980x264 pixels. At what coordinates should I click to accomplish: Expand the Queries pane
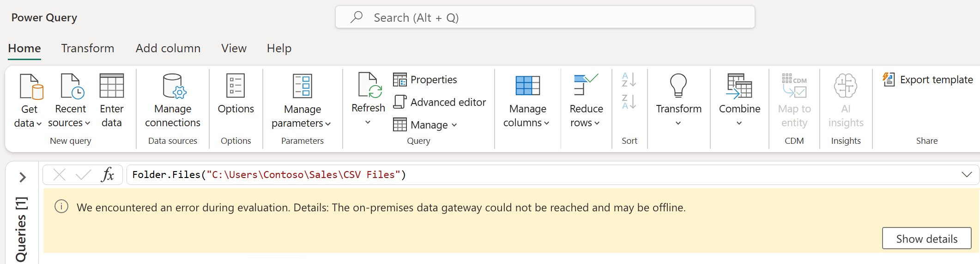click(x=23, y=177)
